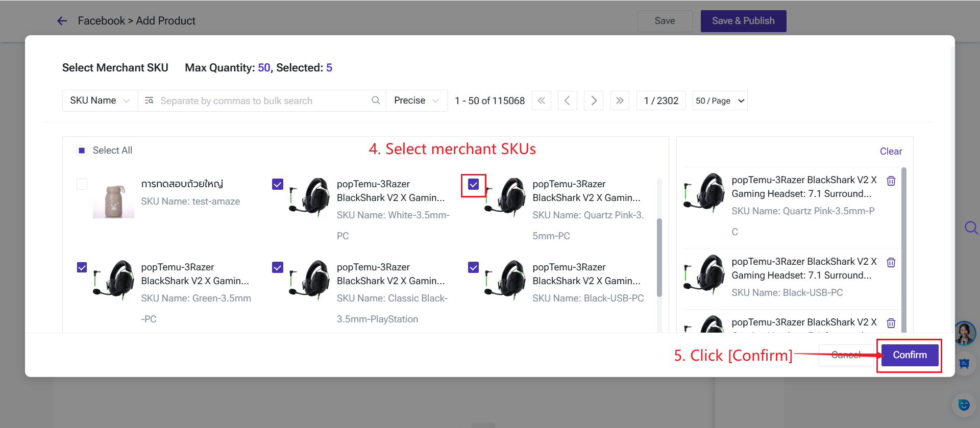
Task: Open the message bubble icon on the right
Action: pos(964,363)
